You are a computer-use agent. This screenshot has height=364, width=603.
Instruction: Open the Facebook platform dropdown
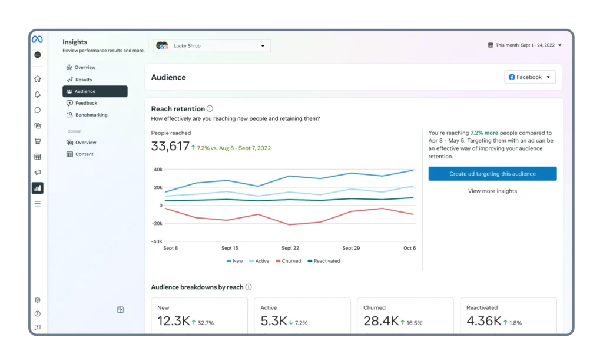coord(529,77)
